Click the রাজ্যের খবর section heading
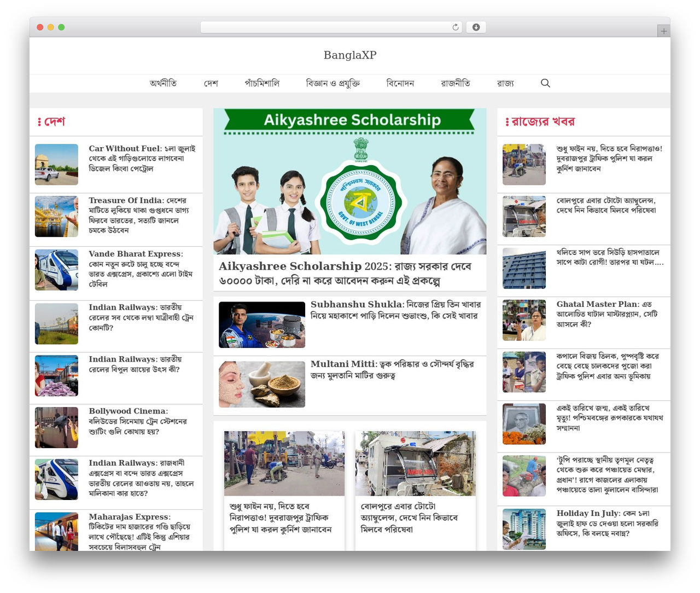 point(543,122)
